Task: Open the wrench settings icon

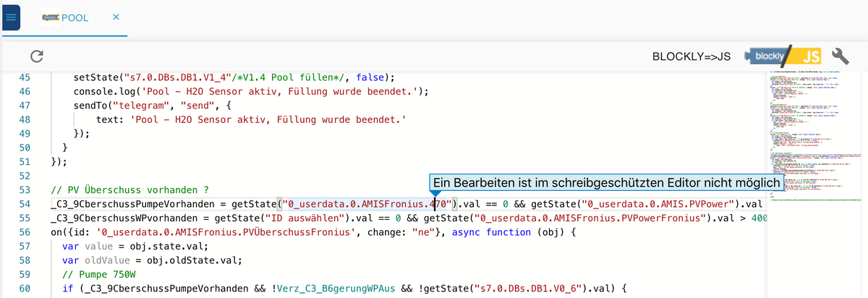Action: (x=840, y=56)
